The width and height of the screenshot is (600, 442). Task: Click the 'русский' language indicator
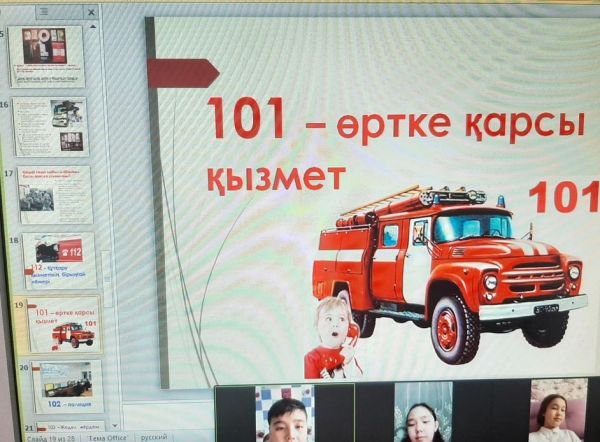coord(154,436)
